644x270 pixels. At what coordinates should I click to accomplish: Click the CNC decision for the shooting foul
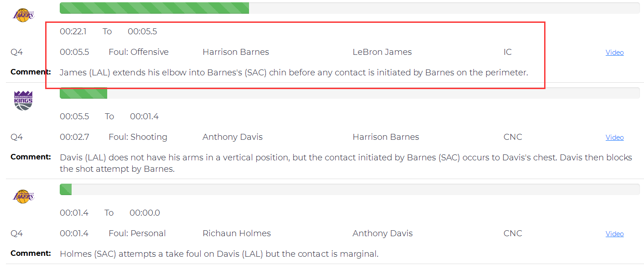click(513, 137)
